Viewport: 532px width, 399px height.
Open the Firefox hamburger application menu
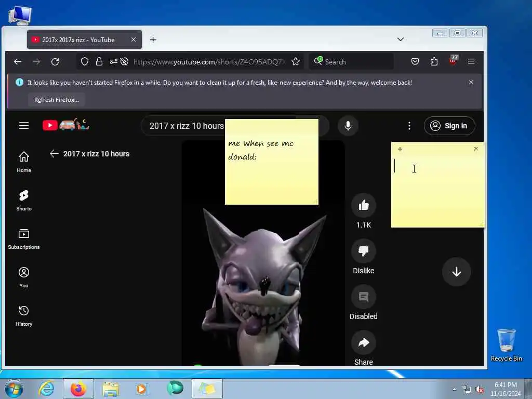pyautogui.click(x=471, y=61)
